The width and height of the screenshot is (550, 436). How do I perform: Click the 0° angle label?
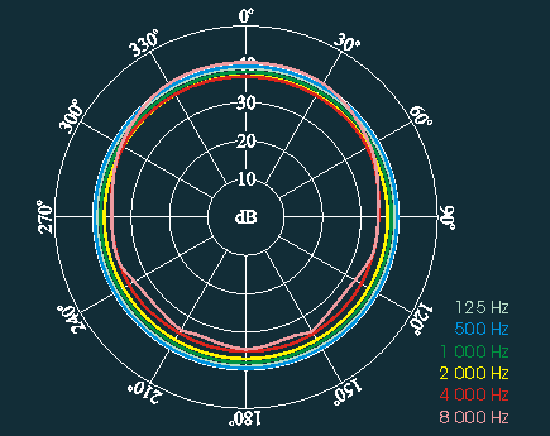[246, 16]
